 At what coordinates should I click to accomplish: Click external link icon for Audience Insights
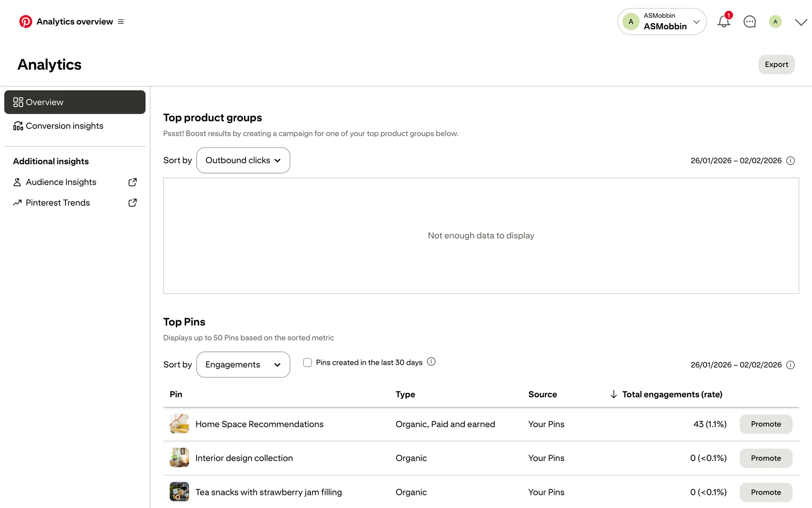point(132,182)
